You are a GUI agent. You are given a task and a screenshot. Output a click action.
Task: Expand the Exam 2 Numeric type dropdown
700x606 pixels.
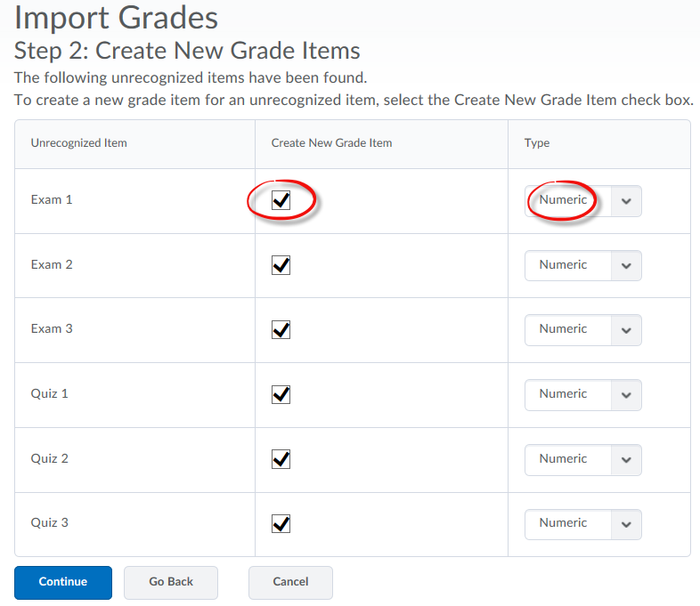coord(583,266)
